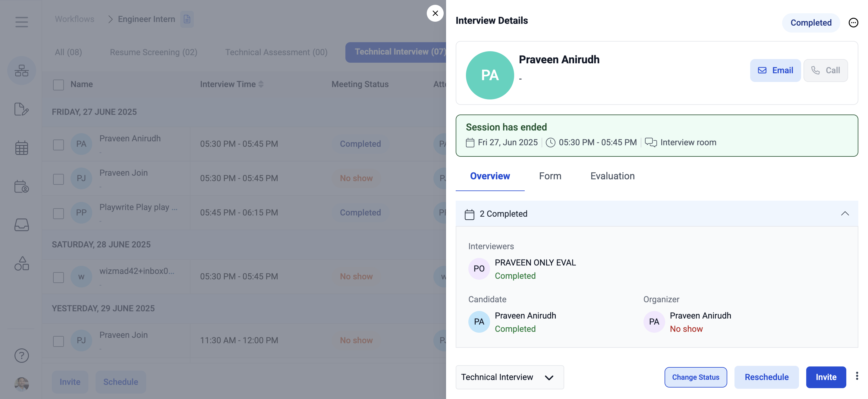
Task: Select the All (08) tab
Action: coord(68,52)
